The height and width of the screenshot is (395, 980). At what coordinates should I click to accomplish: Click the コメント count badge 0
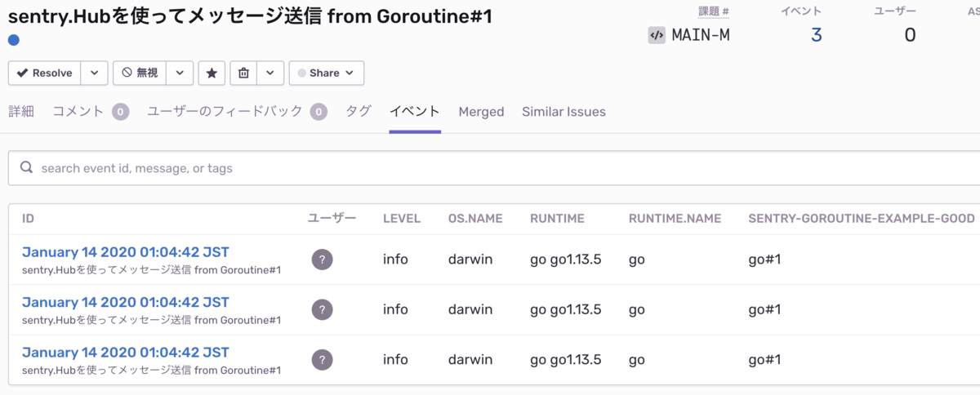tap(121, 112)
